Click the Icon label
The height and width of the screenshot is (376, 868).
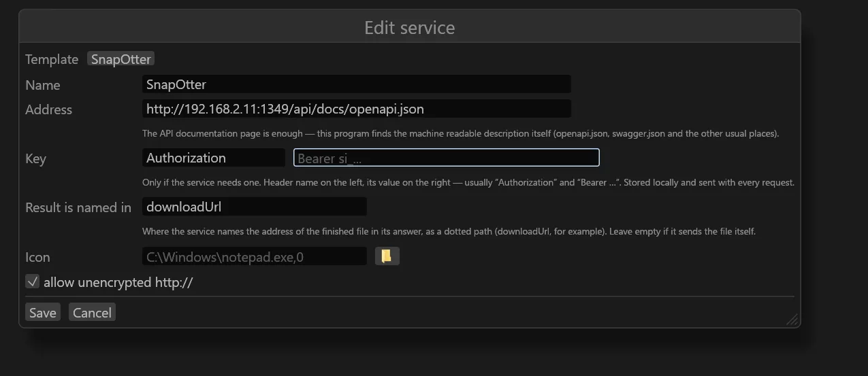(37, 257)
